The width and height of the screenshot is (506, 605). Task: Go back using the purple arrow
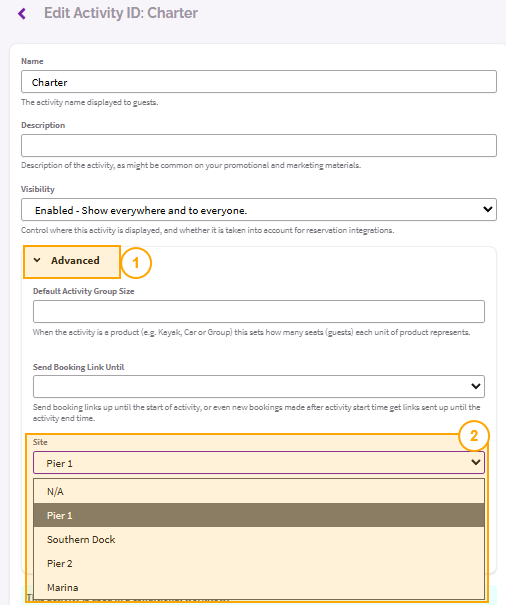(22, 14)
